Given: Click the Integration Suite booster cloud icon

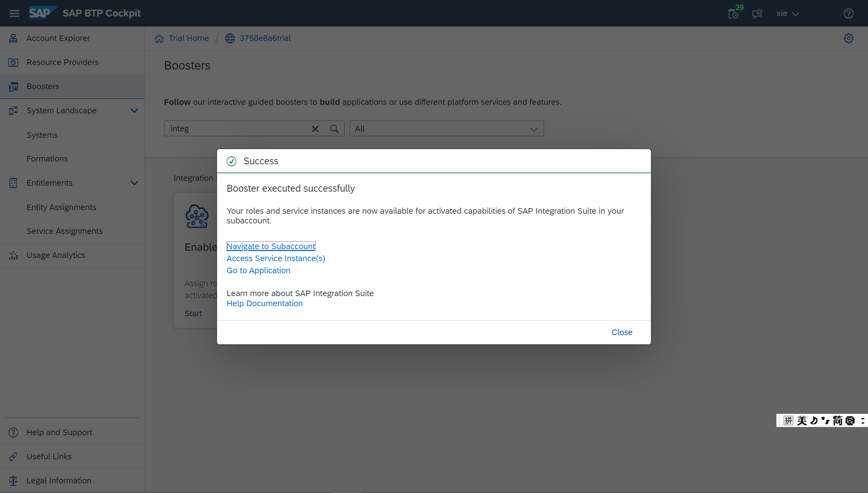Looking at the screenshot, I should pyautogui.click(x=197, y=217).
